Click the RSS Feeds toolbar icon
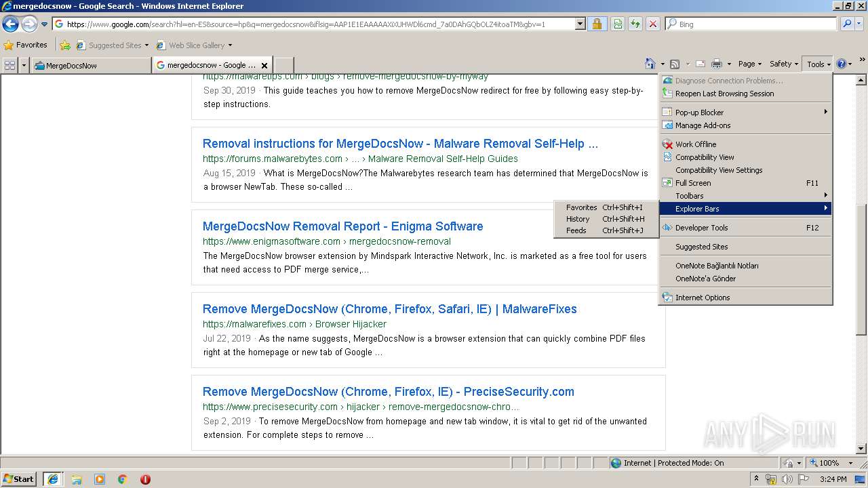 tap(675, 64)
